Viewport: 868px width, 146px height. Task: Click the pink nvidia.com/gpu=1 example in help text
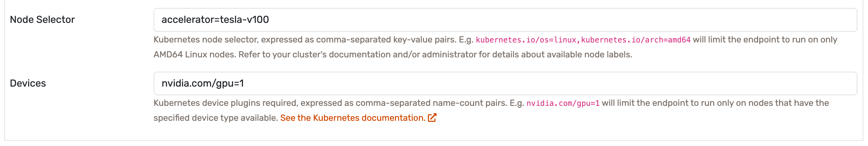563,104
